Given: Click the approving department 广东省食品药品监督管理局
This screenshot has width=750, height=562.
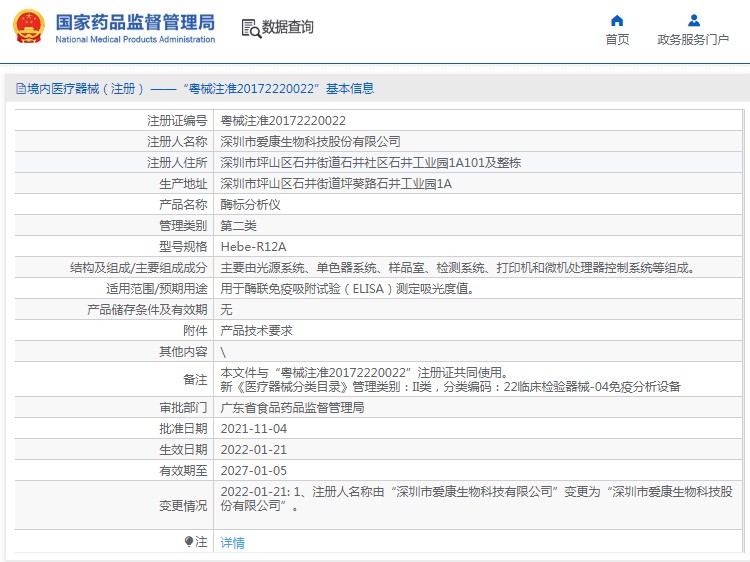Looking at the screenshot, I should point(292,407).
